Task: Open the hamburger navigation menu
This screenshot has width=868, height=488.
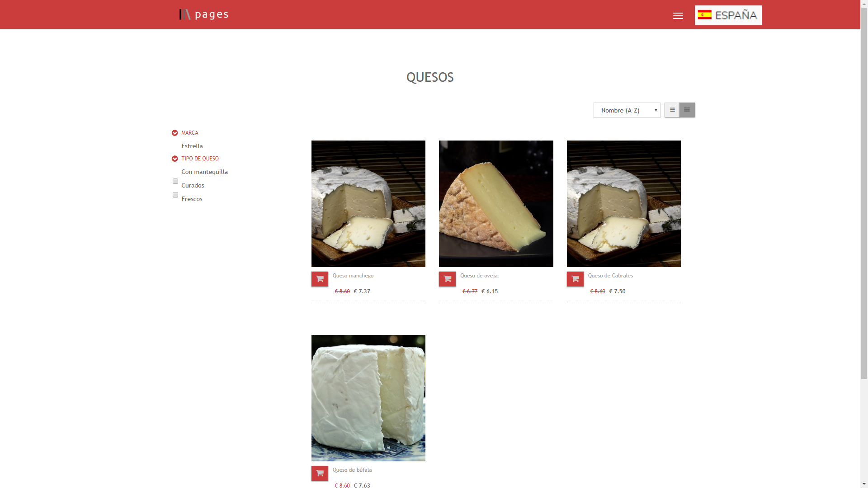Action: click(x=678, y=16)
